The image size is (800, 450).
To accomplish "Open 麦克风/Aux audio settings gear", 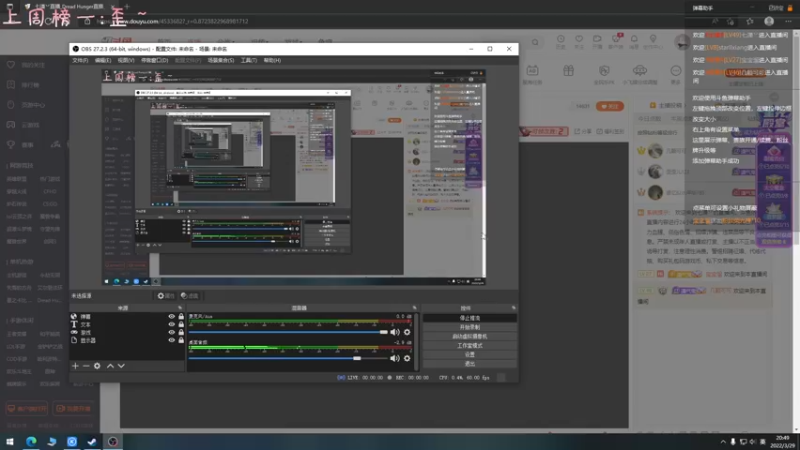I will tap(407, 332).
